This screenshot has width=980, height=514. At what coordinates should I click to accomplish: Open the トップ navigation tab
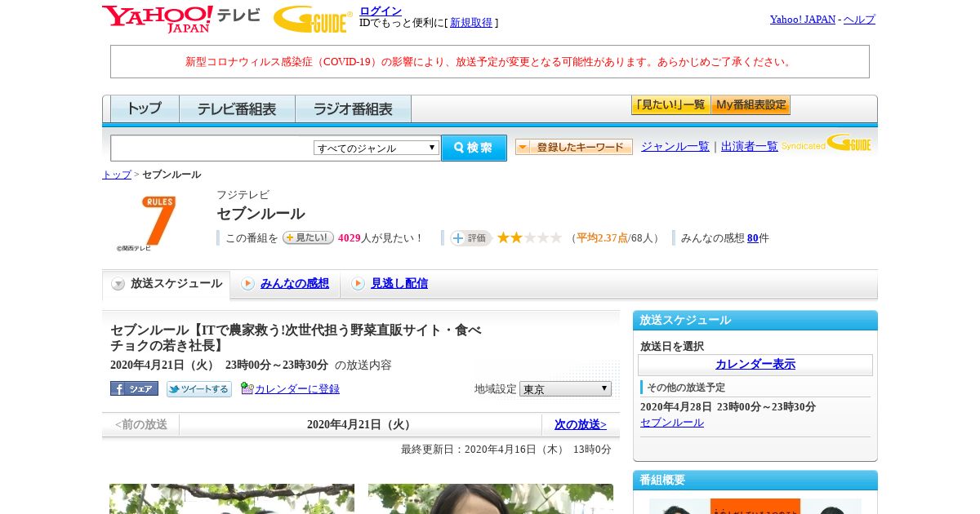coord(145,109)
